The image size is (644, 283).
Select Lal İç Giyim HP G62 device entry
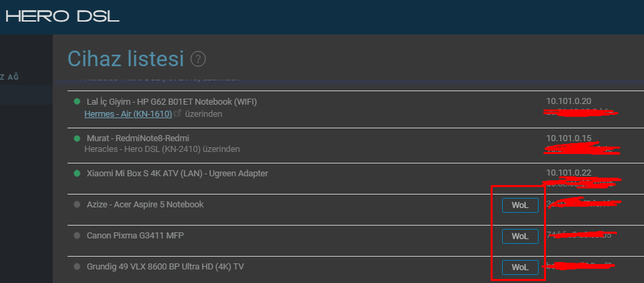click(x=172, y=102)
